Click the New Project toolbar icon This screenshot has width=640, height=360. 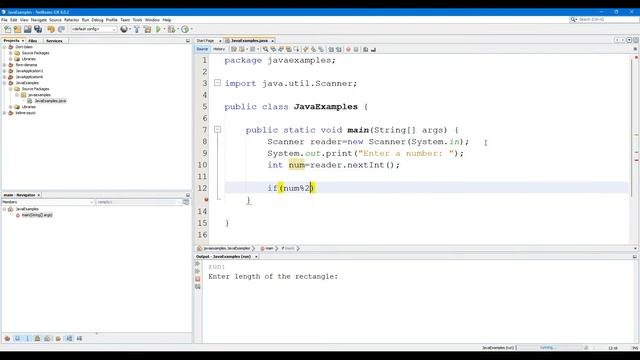tap(17, 29)
